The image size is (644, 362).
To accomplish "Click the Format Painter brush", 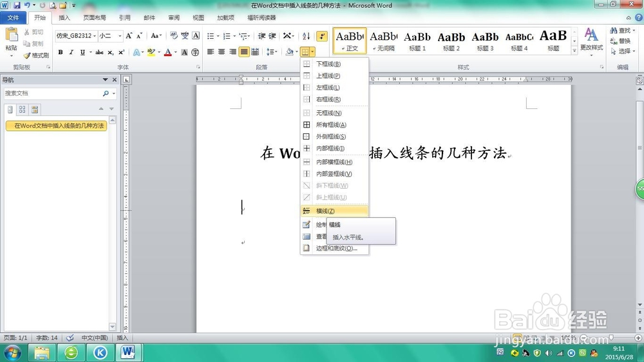I will click(27, 55).
